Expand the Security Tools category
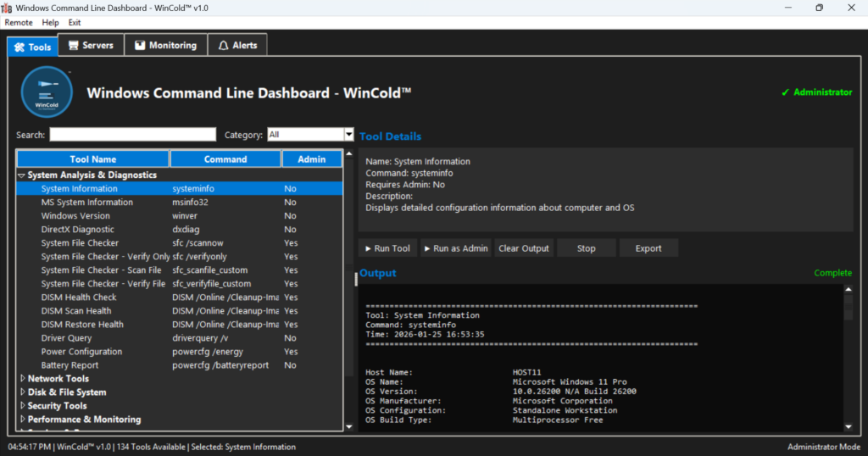Image resolution: width=868 pixels, height=456 pixels. [x=22, y=406]
